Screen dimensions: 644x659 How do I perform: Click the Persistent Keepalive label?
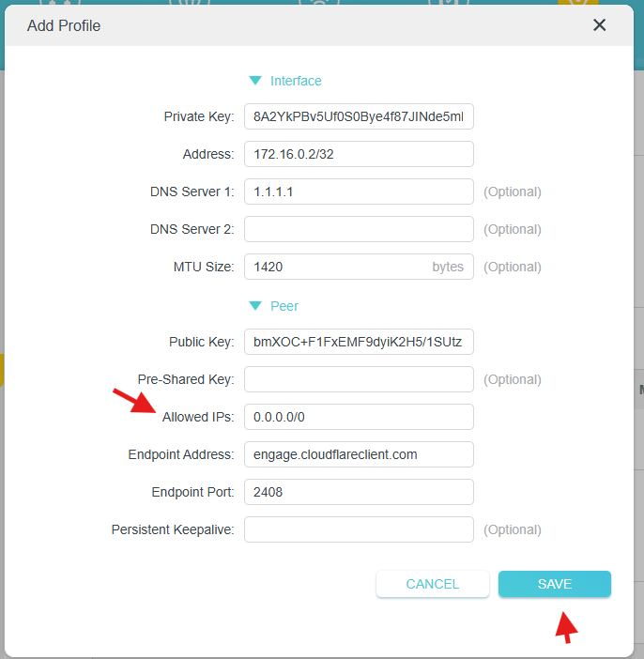click(173, 529)
